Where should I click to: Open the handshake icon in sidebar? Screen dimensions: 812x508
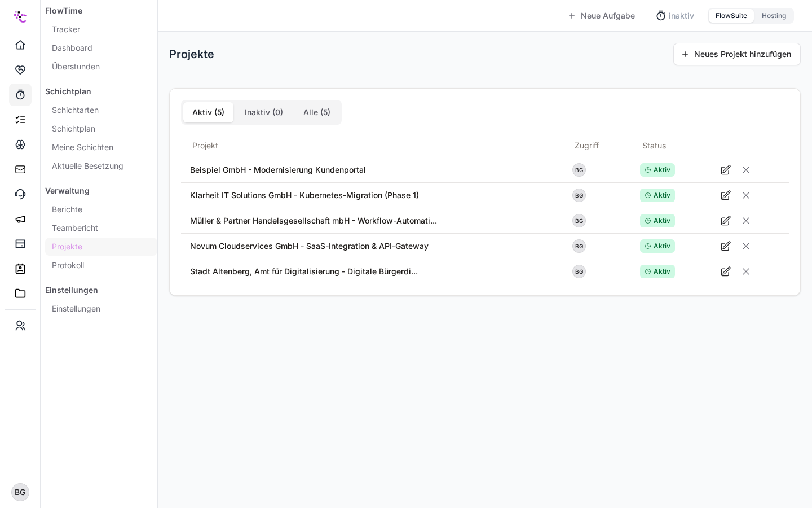click(20, 70)
